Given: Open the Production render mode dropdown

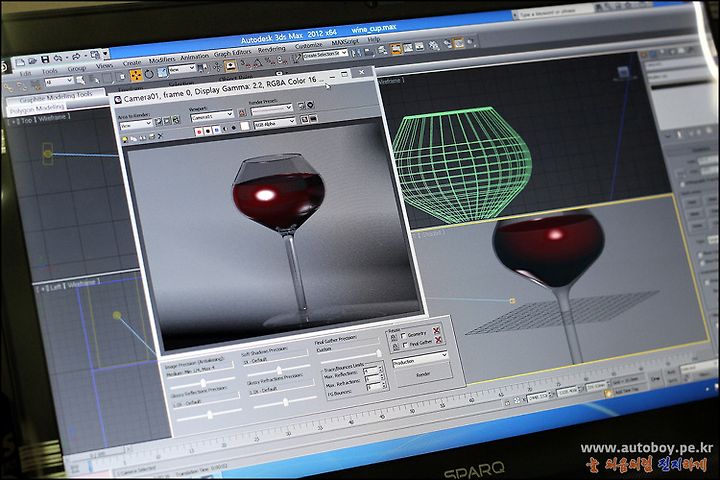Looking at the screenshot, I should [x=420, y=359].
